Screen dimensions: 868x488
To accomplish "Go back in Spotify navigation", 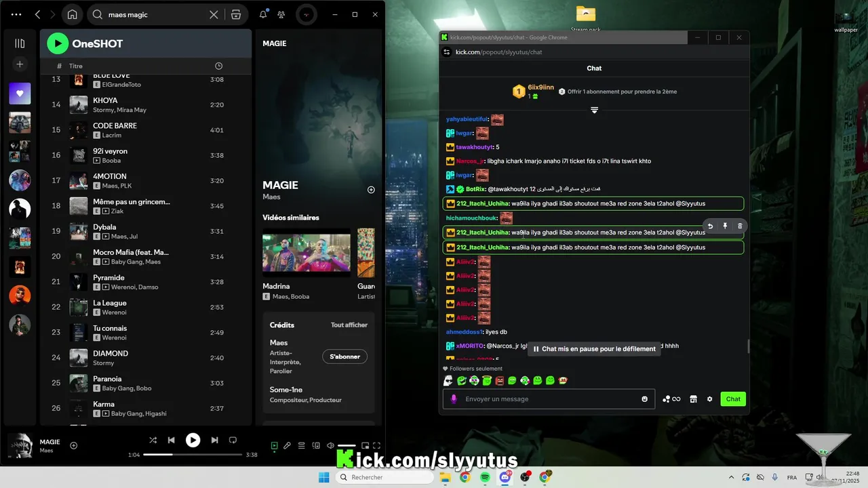I will click(x=37, y=14).
